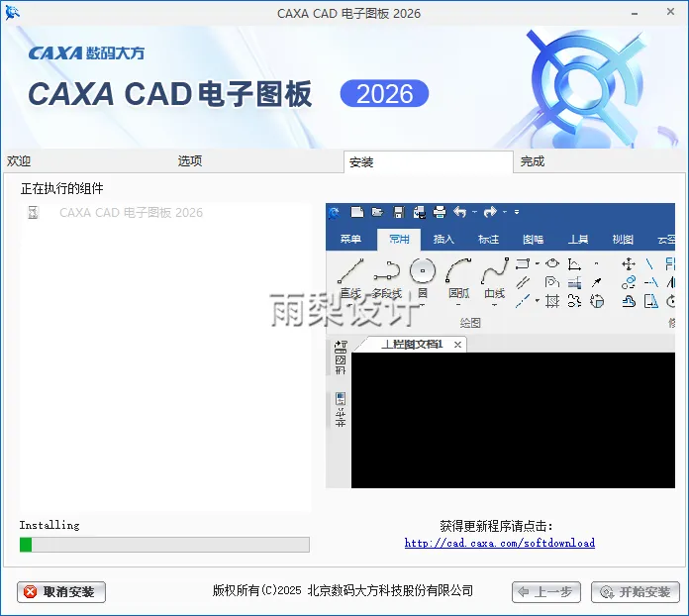This screenshot has height=616, width=689.
Task: Click the 开始安装 start install button
Action: tap(636, 592)
